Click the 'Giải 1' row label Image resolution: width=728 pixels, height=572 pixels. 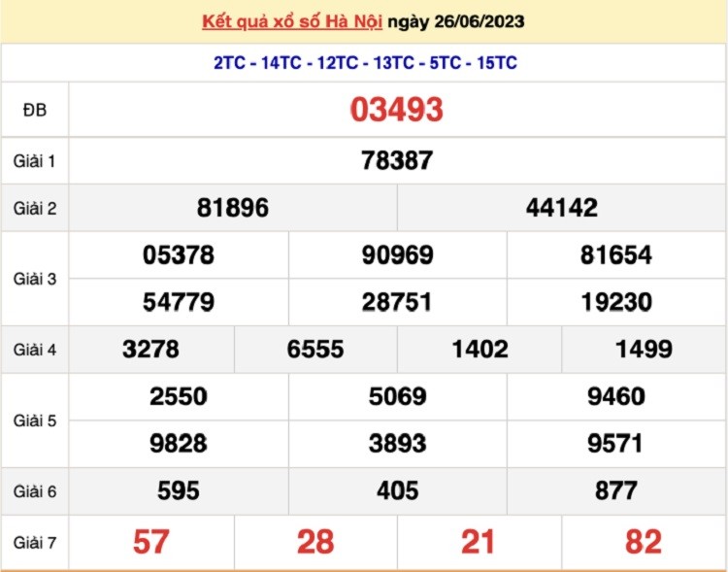tap(35, 161)
